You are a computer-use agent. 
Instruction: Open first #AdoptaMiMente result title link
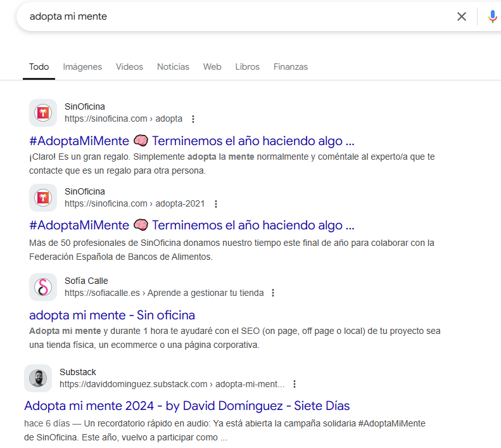(x=191, y=141)
